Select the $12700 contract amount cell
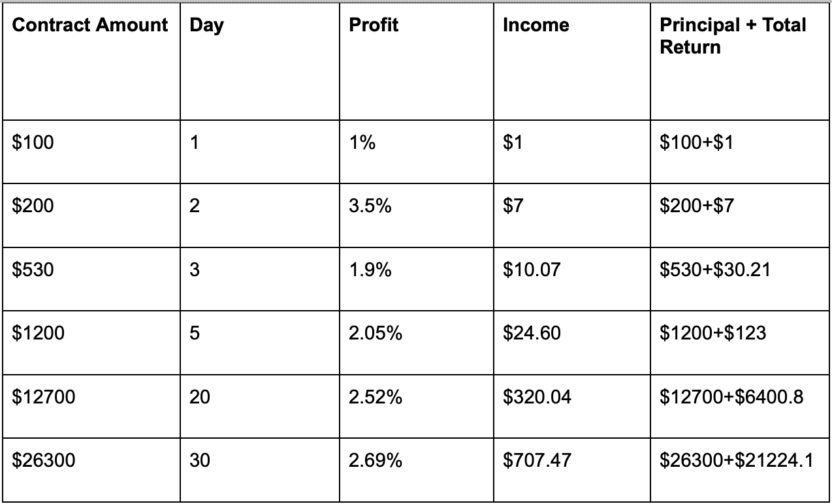Screen dimensions: 832x504 (x=91, y=406)
